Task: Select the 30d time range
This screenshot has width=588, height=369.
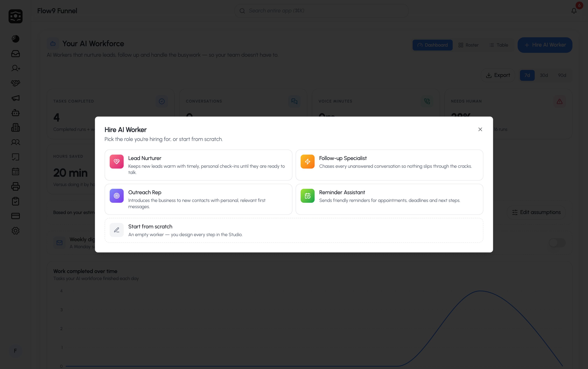Action: (544, 75)
